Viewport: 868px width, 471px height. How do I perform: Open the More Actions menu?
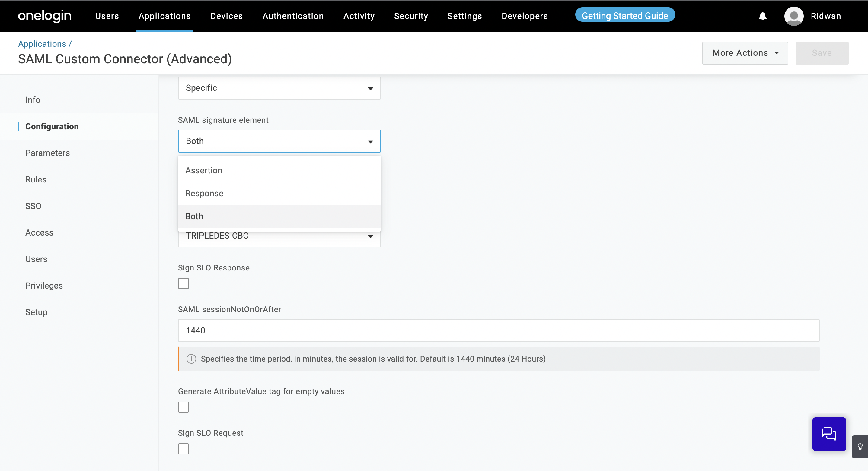745,53
